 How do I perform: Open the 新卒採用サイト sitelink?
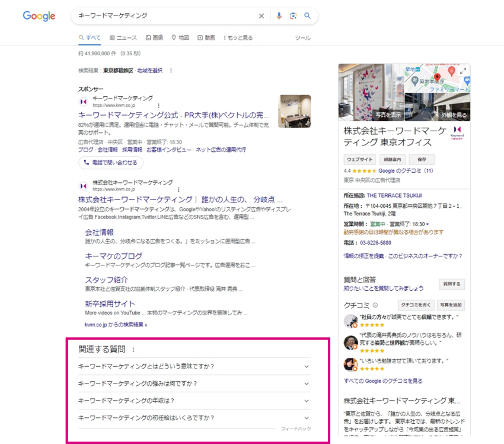pos(110,304)
